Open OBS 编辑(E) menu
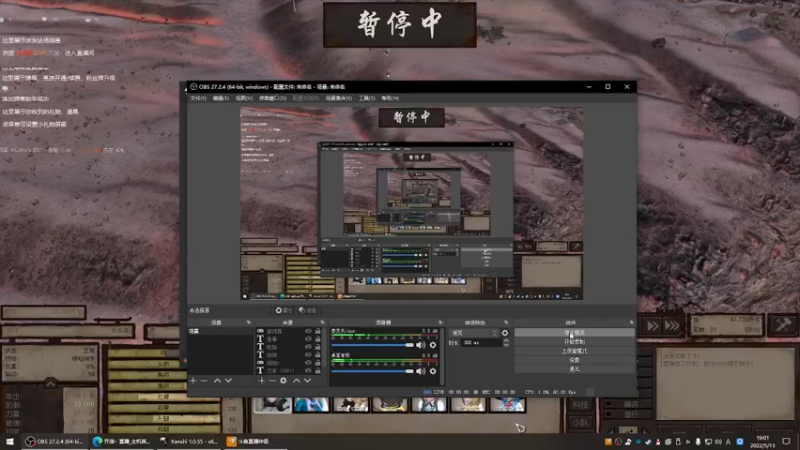This screenshot has height=450, width=800. pyautogui.click(x=220, y=98)
